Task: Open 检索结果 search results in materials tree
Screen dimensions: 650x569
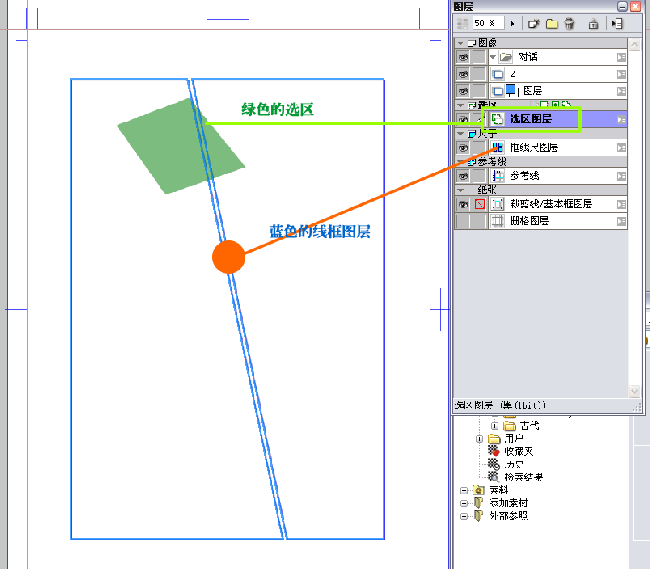Action: pyautogui.click(x=523, y=477)
